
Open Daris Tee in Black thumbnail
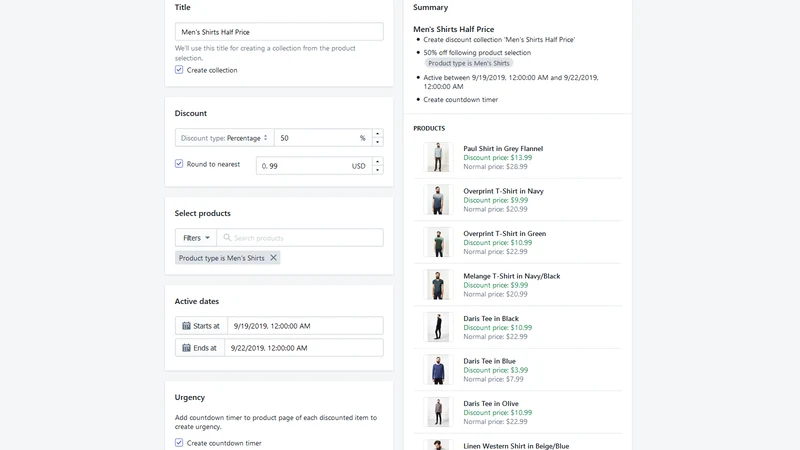click(x=438, y=327)
